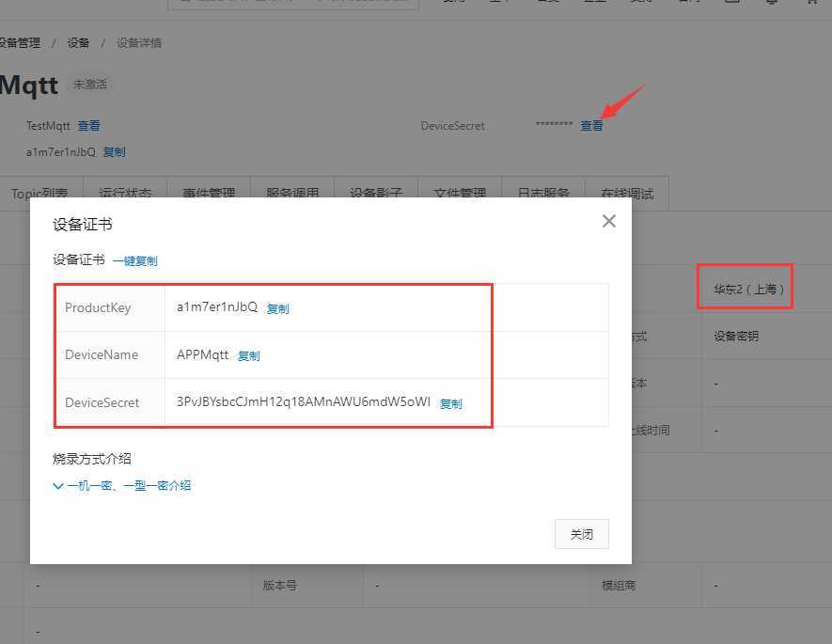Select the DeviceName value APPMqtt
Viewport: 832px width, 644px height.
pyautogui.click(x=202, y=354)
